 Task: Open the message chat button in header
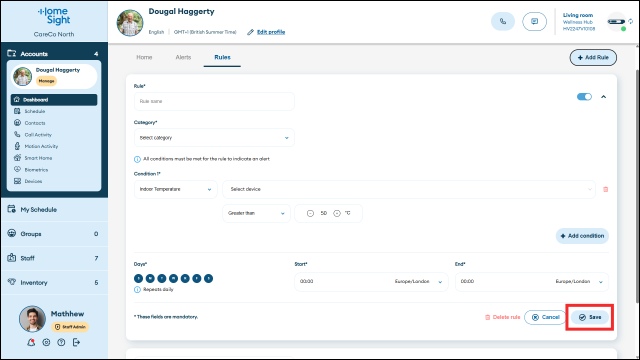[x=534, y=22]
